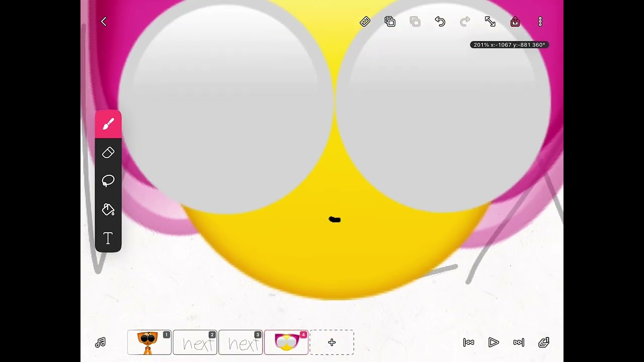644x362 pixels.
Task: Go back using the top-left arrow
Action: tap(104, 22)
